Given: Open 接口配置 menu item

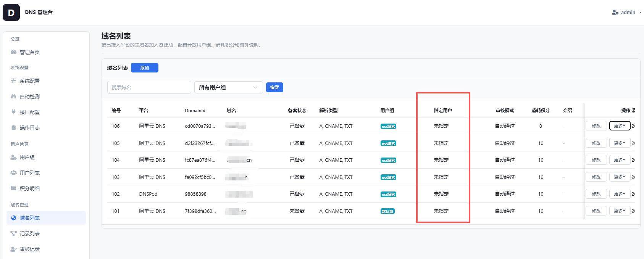Looking at the screenshot, I should click(x=46, y=112).
